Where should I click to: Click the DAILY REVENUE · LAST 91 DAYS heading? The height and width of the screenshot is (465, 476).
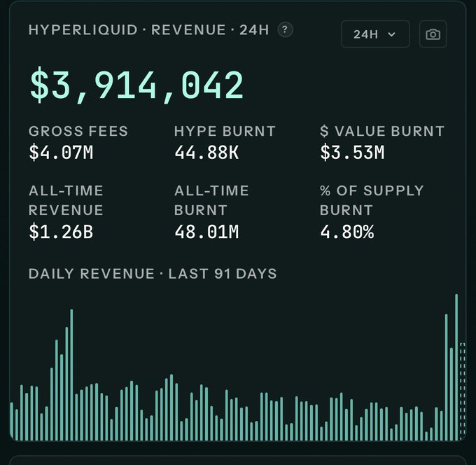click(153, 274)
